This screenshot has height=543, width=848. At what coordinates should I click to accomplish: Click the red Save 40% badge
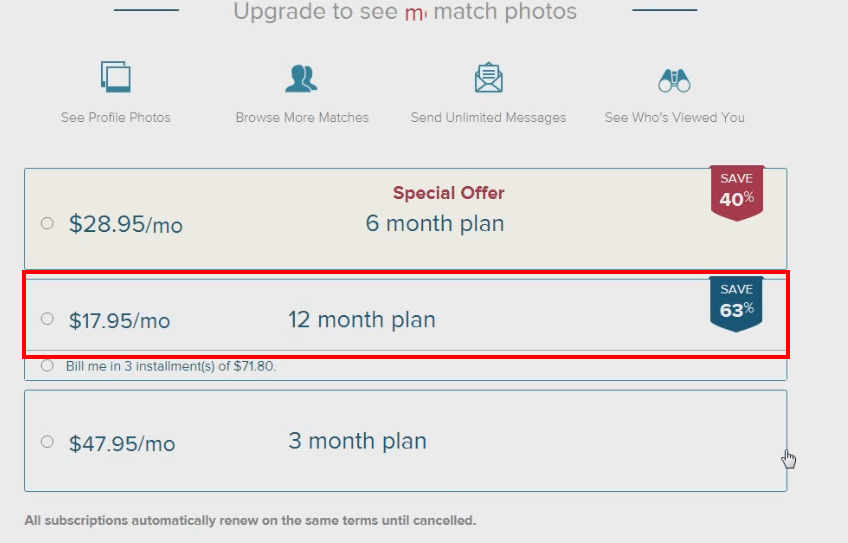(x=737, y=191)
